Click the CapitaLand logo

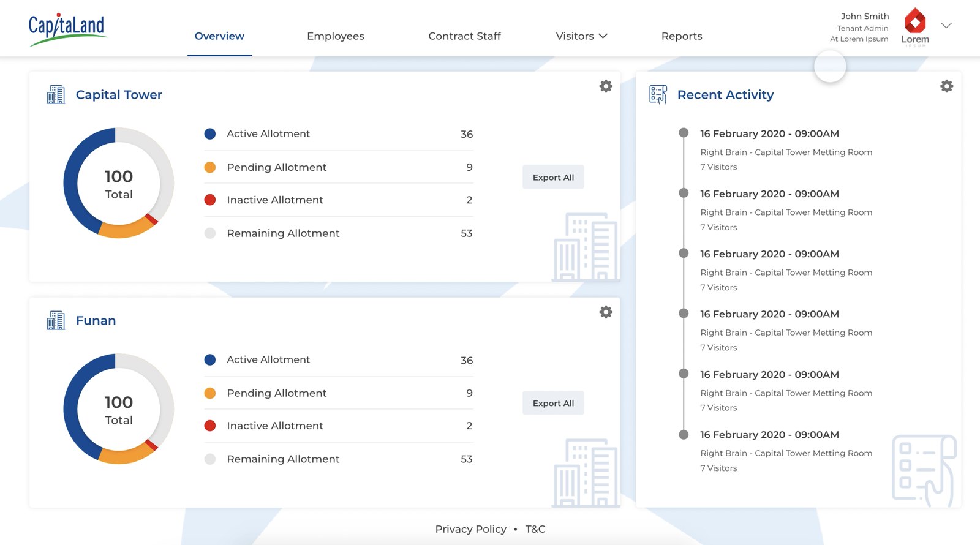[67, 29]
